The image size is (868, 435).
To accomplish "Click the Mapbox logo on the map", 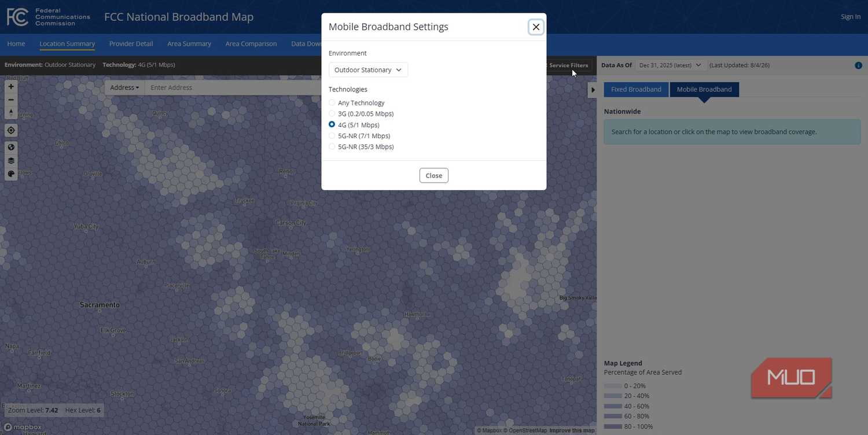I will [23, 427].
